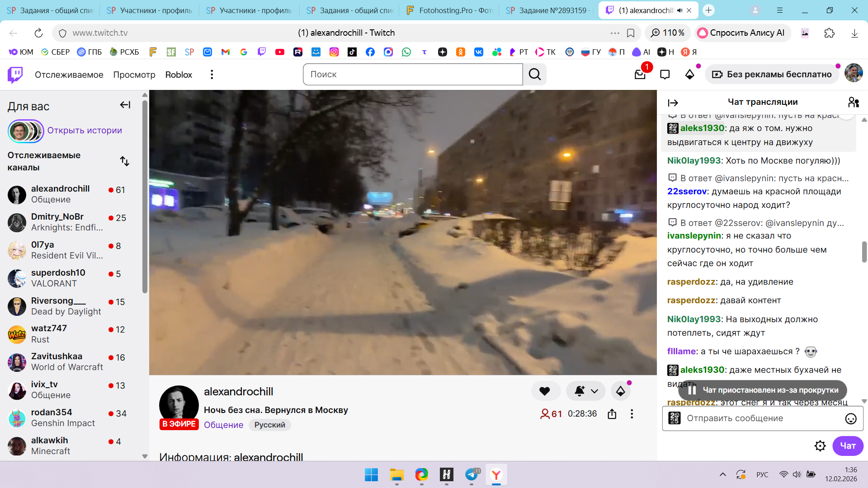
Task: Open the chat settings gear
Action: pyautogui.click(x=820, y=446)
